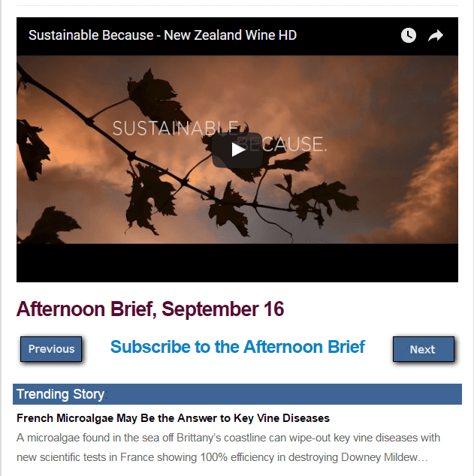Play the Sustainable Because video
This screenshot has width=474, height=476.
(237, 150)
